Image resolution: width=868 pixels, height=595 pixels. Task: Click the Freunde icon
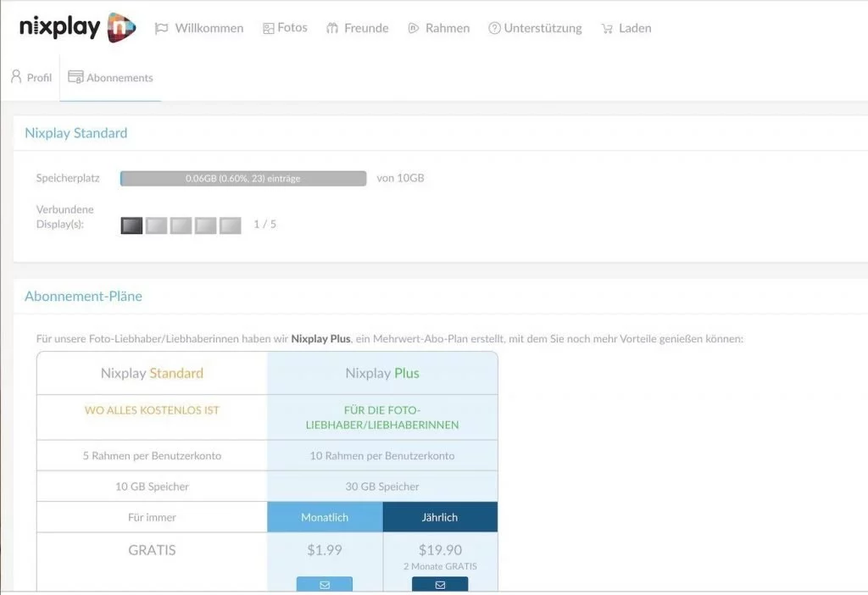click(332, 28)
